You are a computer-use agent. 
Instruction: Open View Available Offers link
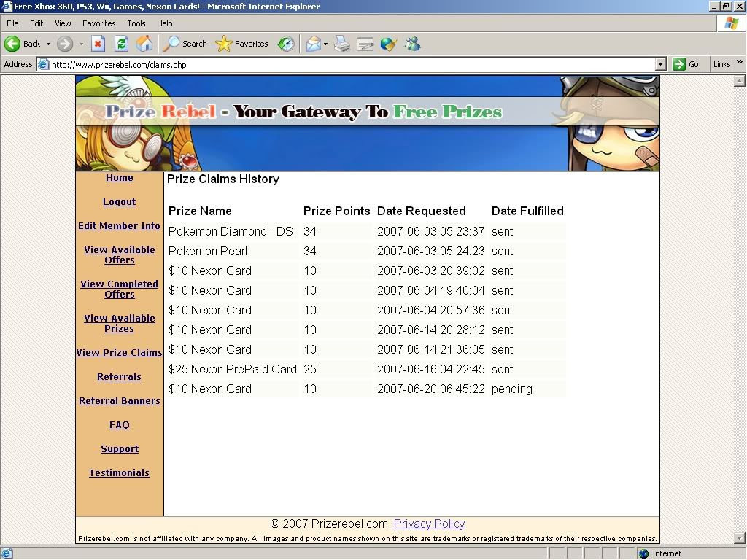(120, 254)
